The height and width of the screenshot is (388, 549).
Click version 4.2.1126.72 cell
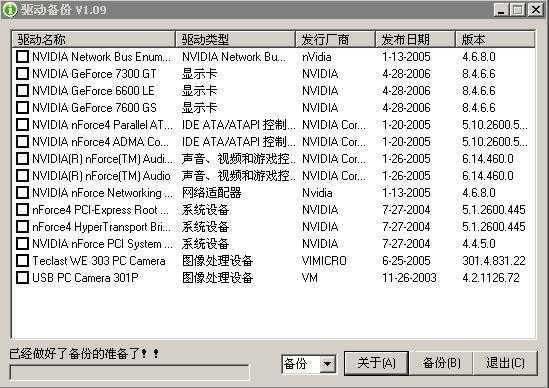coord(491,278)
